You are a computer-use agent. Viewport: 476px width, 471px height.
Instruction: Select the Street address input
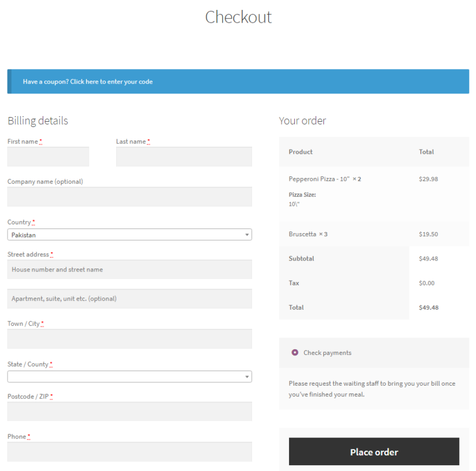[129, 269]
